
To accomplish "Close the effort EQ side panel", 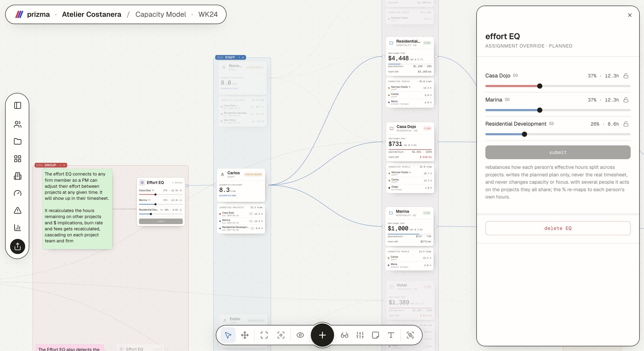I will pos(630,15).
